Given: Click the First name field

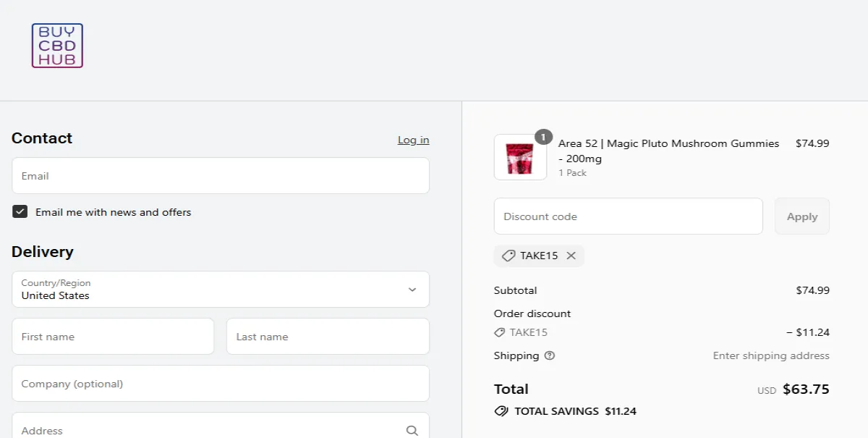Looking at the screenshot, I should click(x=113, y=336).
